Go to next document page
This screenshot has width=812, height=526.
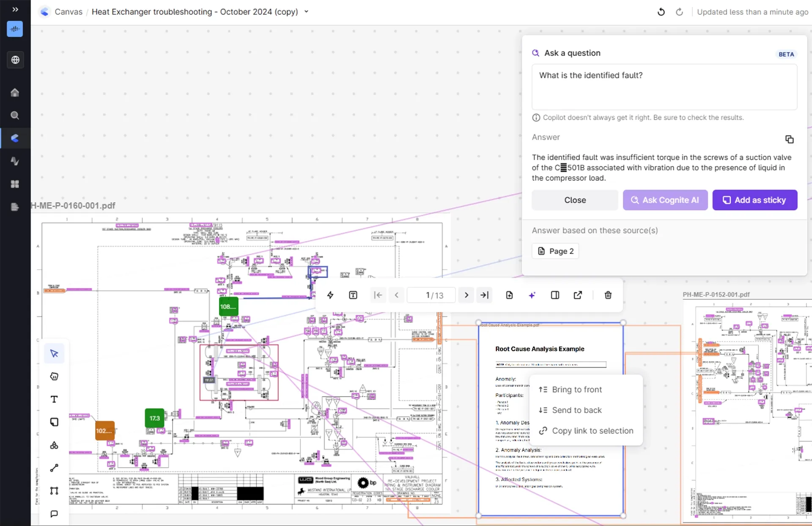(466, 295)
